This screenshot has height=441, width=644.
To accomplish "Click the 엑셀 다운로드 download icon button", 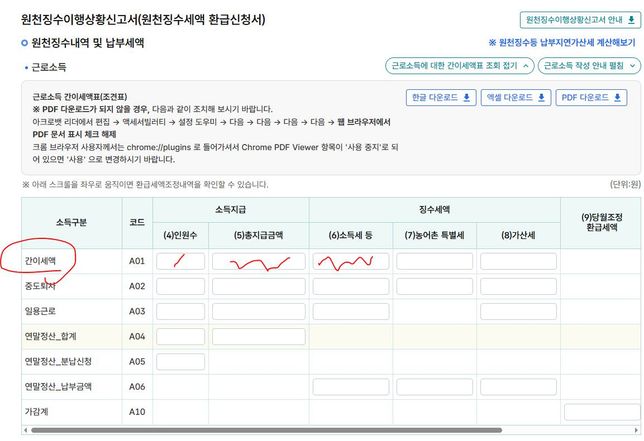I will [514, 98].
